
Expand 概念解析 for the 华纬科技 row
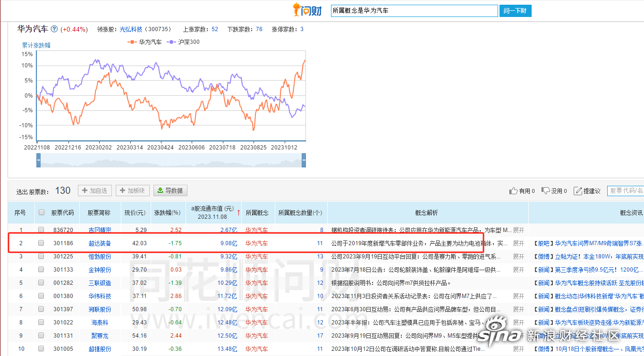point(518,296)
